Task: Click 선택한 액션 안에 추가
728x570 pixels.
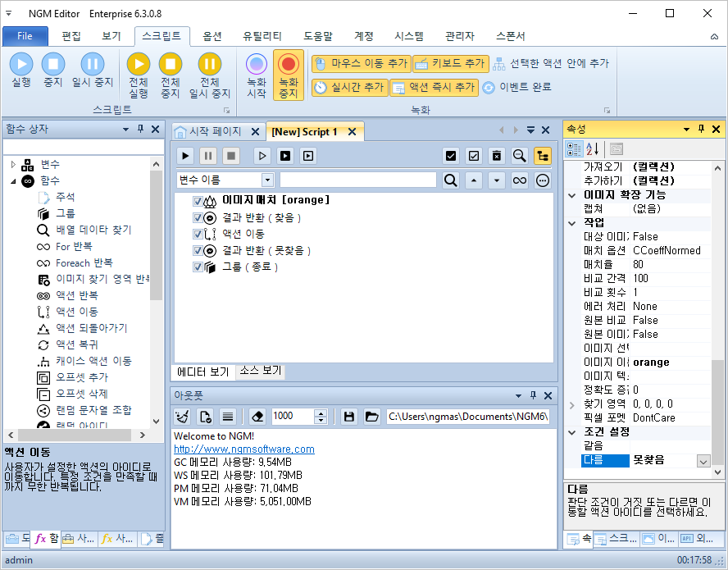Action: coord(551,64)
